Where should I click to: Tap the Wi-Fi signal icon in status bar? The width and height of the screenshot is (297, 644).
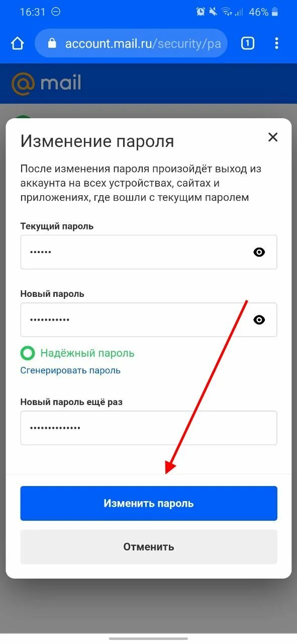pos(227,12)
